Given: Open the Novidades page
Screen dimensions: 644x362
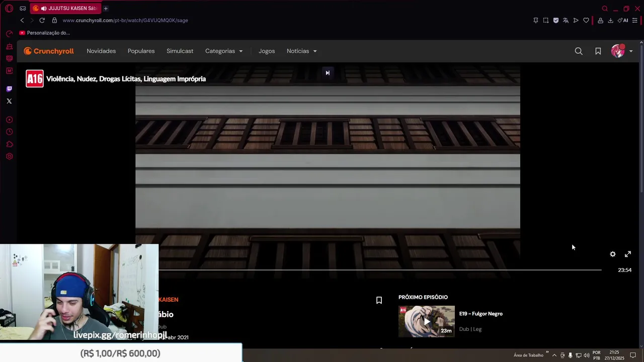Looking at the screenshot, I should 101,51.
